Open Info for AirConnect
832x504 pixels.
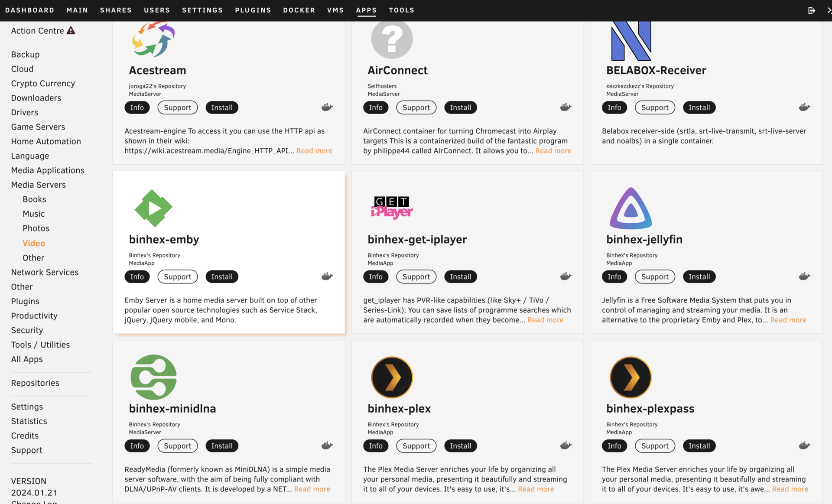tap(376, 107)
